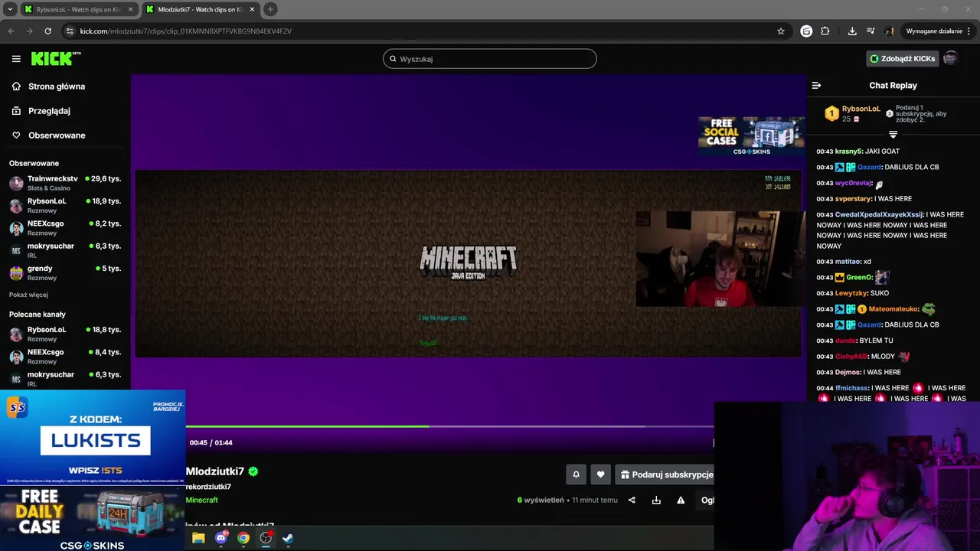This screenshot has width=980, height=551.
Task: Click 'Wymagane działanie' Chrome button
Action: (938, 31)
